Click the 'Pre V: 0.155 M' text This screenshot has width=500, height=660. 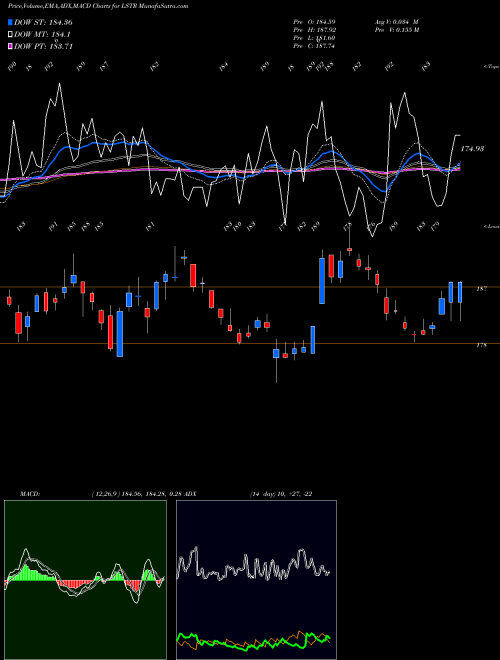click(x=396, y=30)
